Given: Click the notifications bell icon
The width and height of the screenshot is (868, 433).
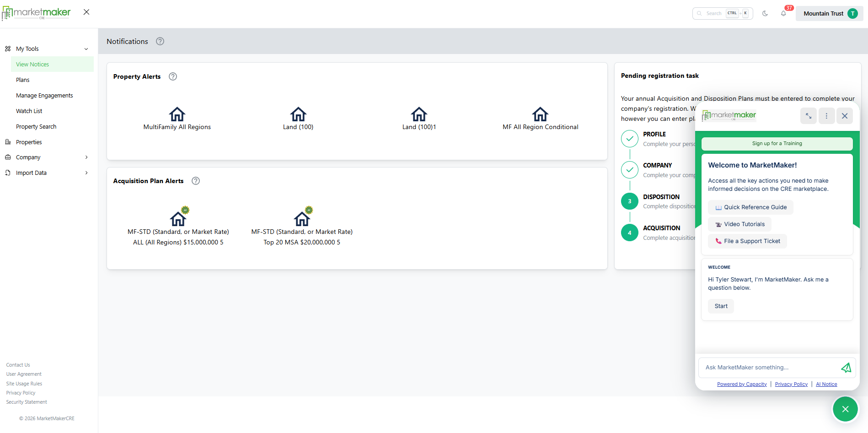Looking at the screenshot, I should [x=783, y=14].
